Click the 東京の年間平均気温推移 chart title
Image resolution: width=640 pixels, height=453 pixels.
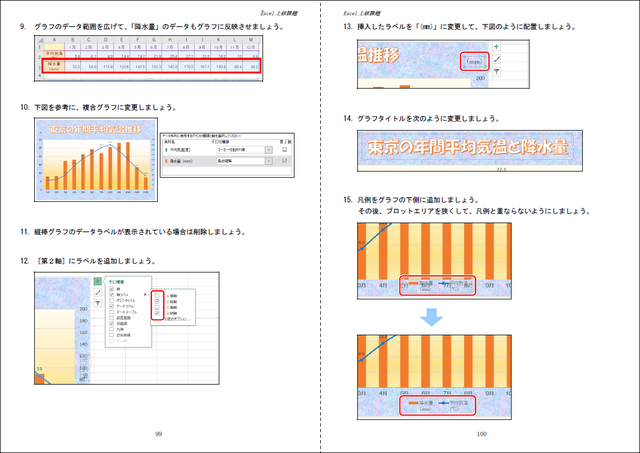pos(96,130)
